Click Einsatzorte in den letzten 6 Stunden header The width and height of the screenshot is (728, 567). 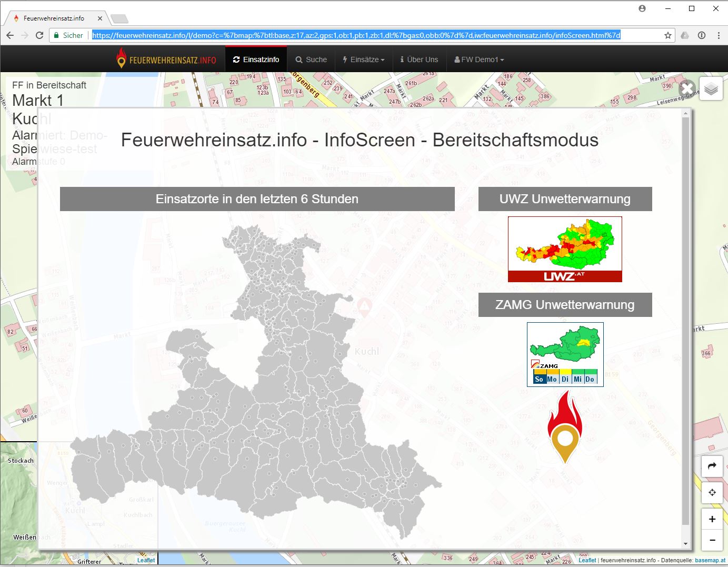[x=257, y=199]
